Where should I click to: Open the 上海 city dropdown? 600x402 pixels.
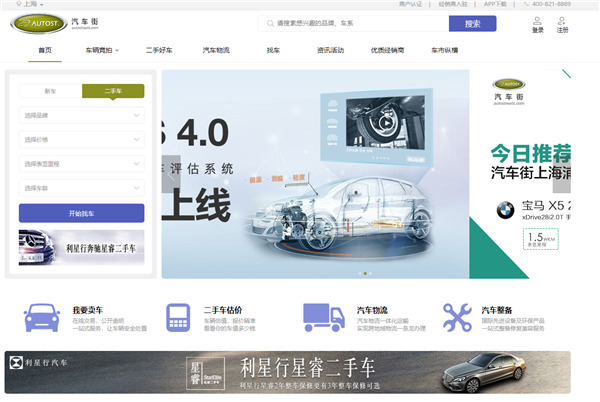pos(30,4)
